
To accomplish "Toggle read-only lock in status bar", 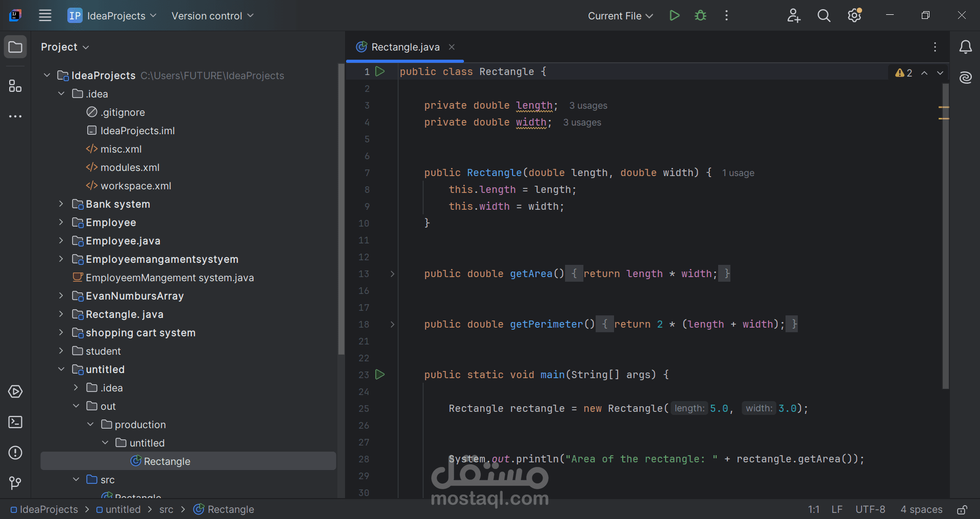I will click(x=962, y=509).
